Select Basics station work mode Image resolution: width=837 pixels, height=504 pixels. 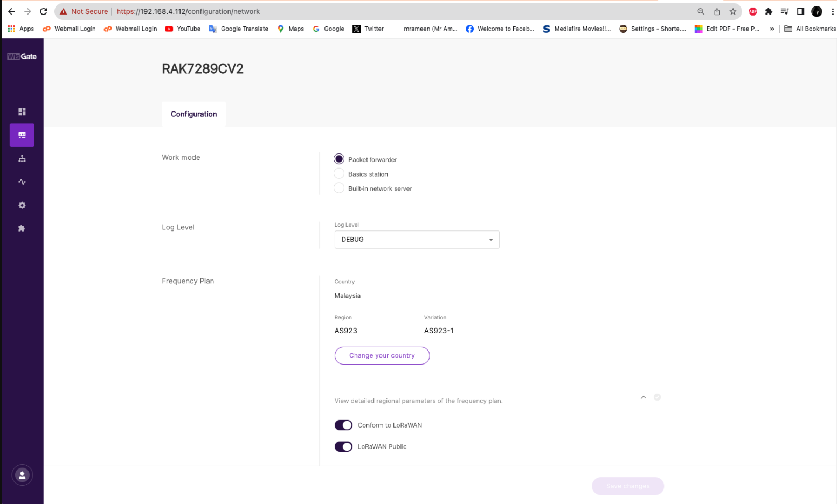tap(339, 173)
